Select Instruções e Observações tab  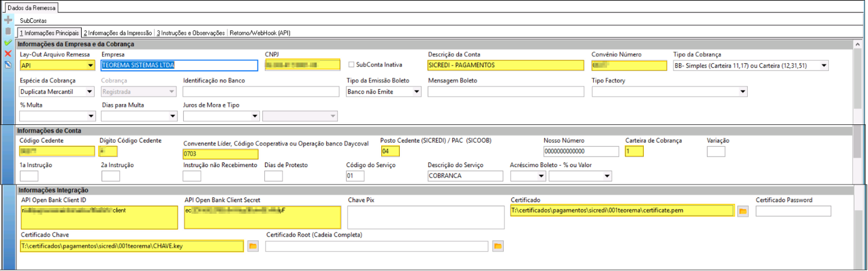point(190,33)
